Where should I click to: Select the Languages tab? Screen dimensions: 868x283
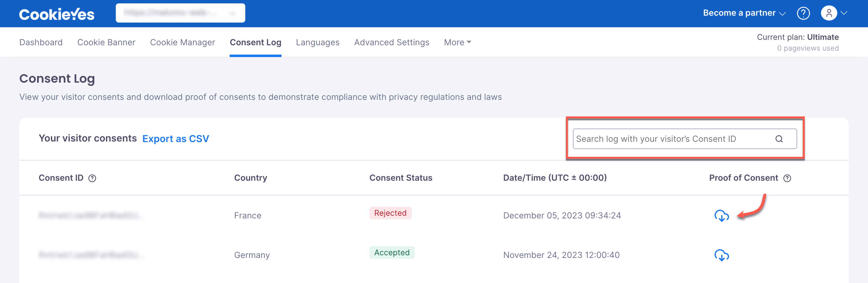(317, 43)
